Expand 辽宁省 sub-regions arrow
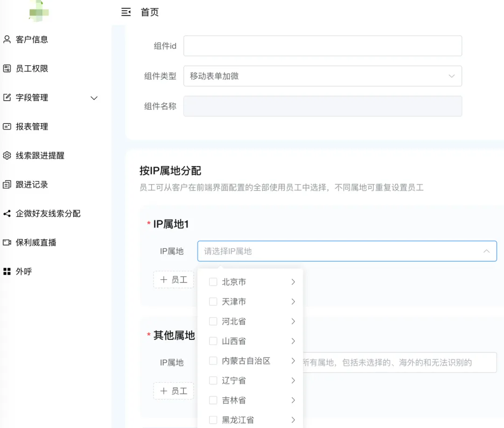Screen dimensions: 504x428 point(293,380)
